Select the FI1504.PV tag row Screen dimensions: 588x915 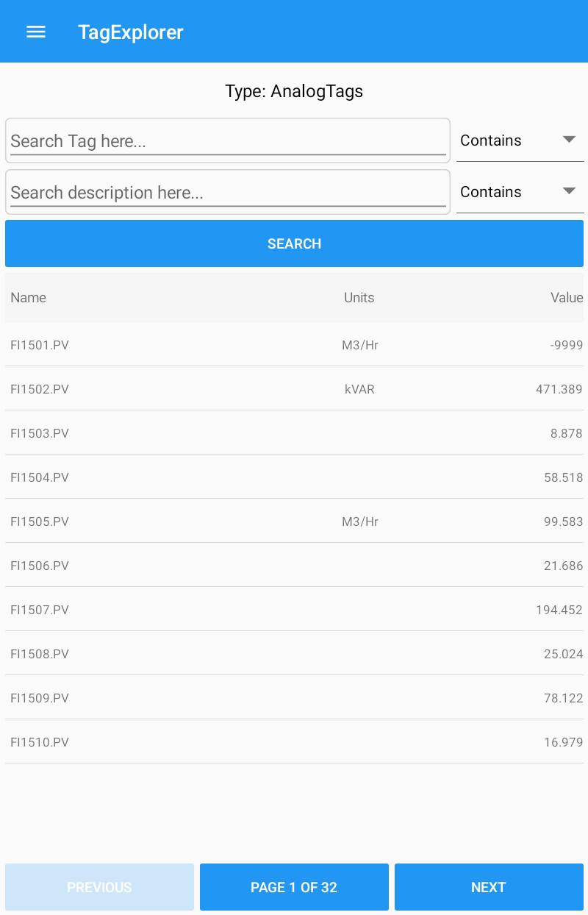point(294,477)
